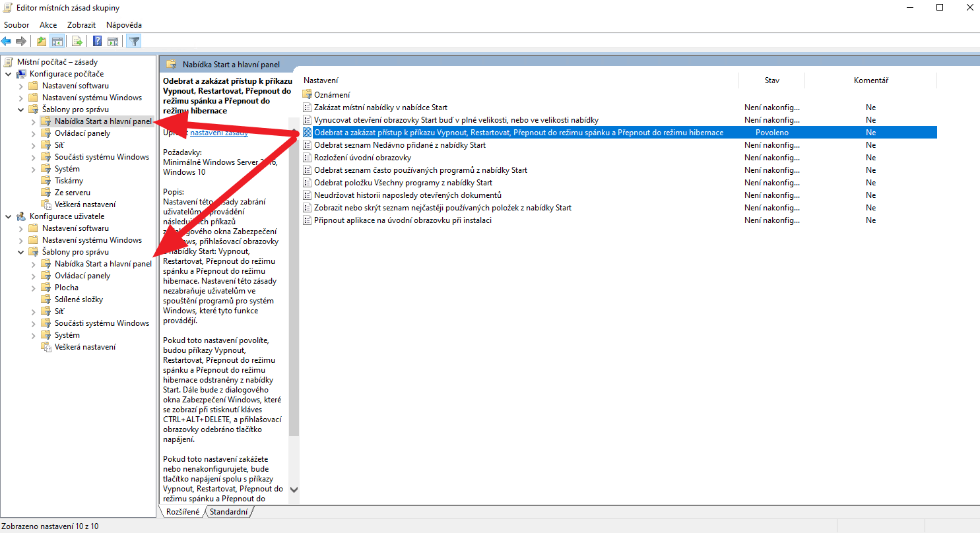Select Připnout aplikace na úvodní obrazovku při instalaci
980x533 pixels.
tap(403, 220)
